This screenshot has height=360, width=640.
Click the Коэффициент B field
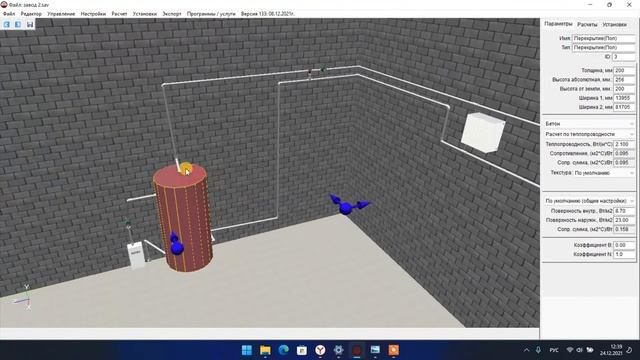pyautogui.click(x=624, y=245)
